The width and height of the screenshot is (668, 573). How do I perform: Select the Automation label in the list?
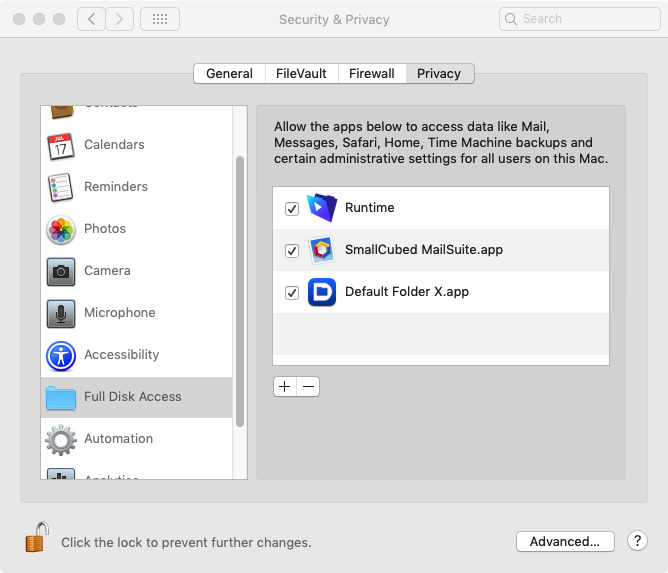point(118,439)
